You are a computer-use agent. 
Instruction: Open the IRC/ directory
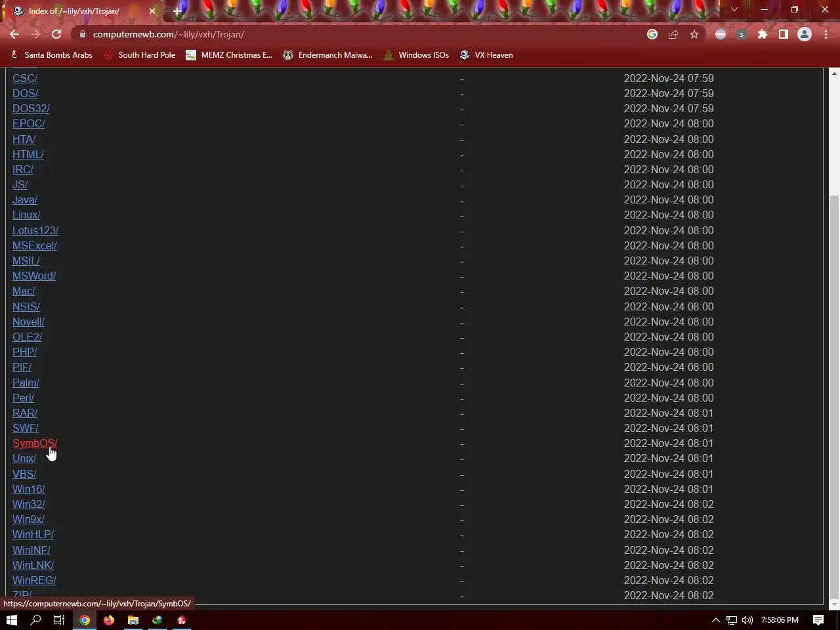click(23, 169)
